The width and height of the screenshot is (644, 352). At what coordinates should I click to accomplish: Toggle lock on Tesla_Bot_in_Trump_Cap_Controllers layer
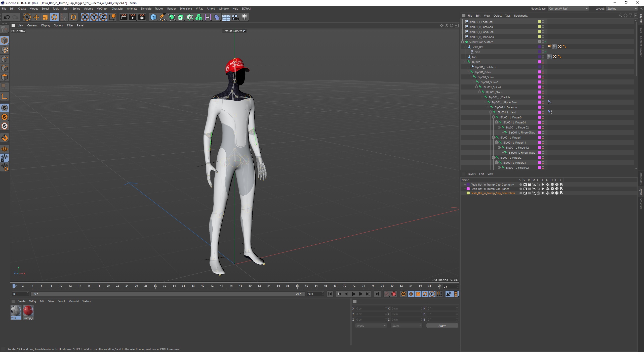(x=538, y=193)
